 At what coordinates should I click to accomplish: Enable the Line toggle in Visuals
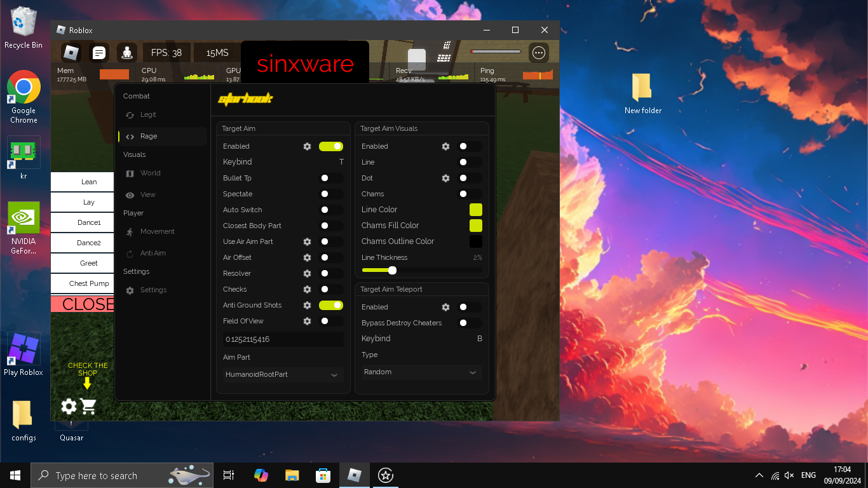pos(470,162)
